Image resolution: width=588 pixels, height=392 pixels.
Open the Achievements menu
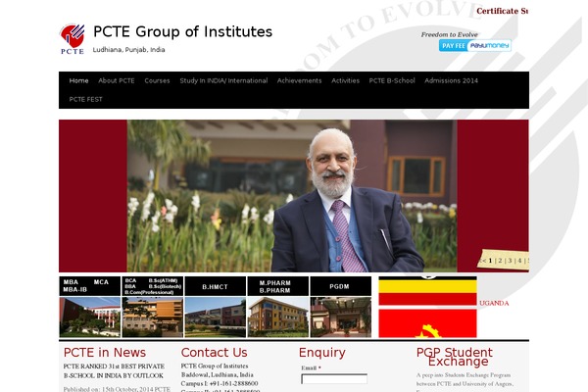(299, 80)
